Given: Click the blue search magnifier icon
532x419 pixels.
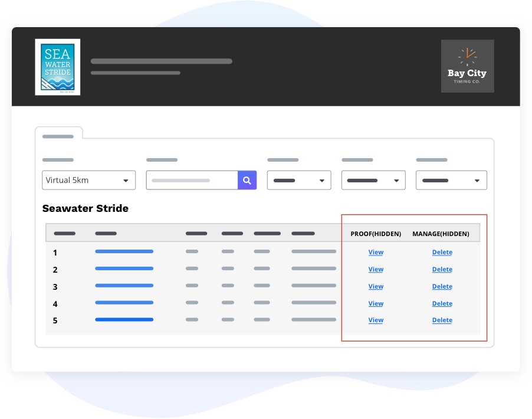Looking at the screenshot, I should (247, 180).
